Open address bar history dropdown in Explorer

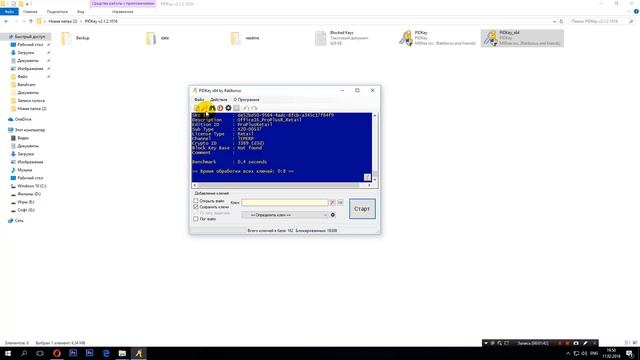[554, 21]
